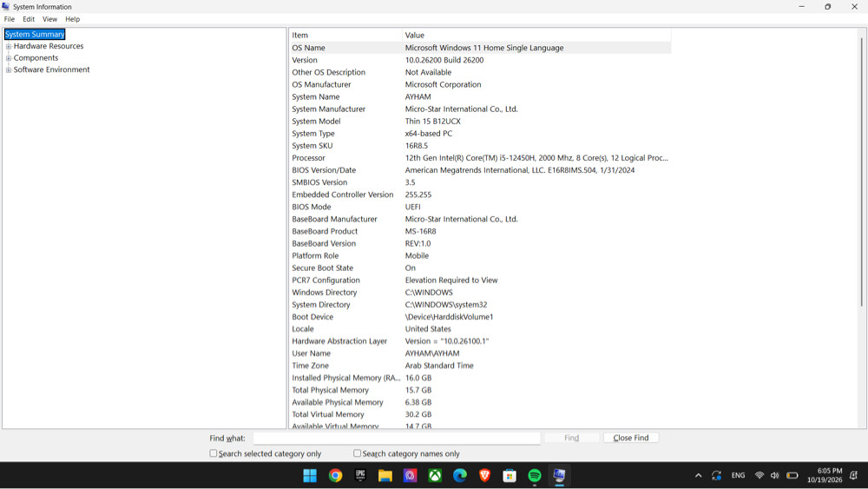The width and height of the screenshot is (868, 489).
Task: Select the Processor row
Action: (x=480, y=158)
